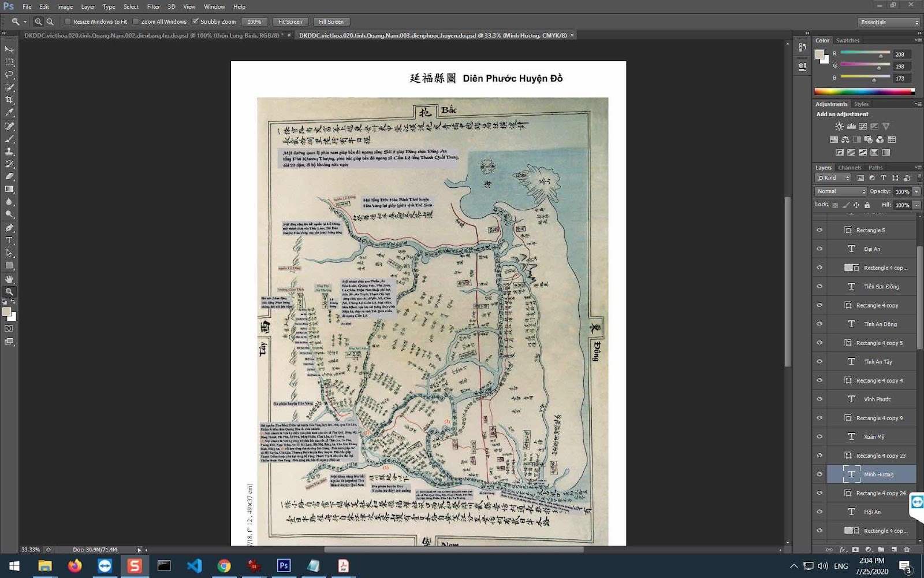This screenshot has width=924, height=578.
Task: Open the Fill slider dropdown arrow
Action: click(x=916, y=205)
